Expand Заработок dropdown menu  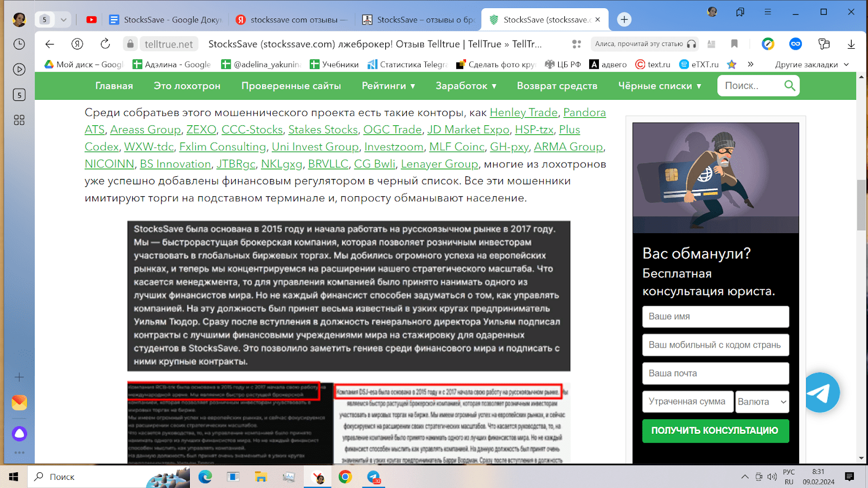tap(466, 86)
